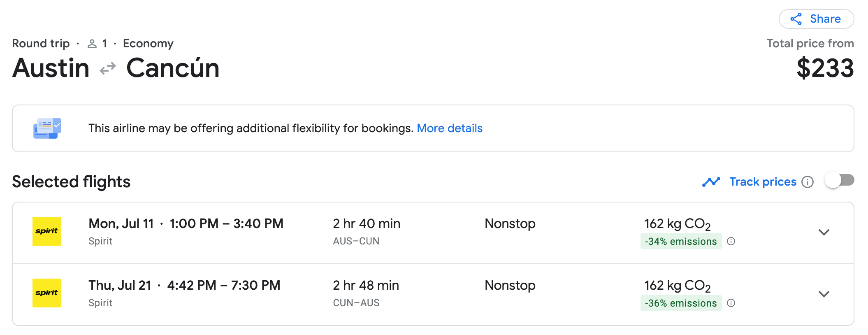Screen dimensions: 868x335
Task: Click the Share button
Action: pyautogui.click(x=816, y=19)
